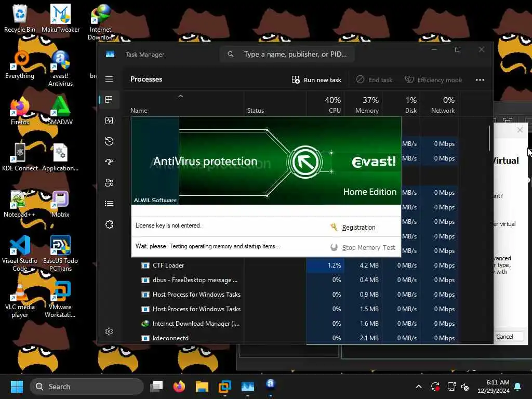
Task: Open Notepad++ desktop shortcut
Action: coord(20,204)
